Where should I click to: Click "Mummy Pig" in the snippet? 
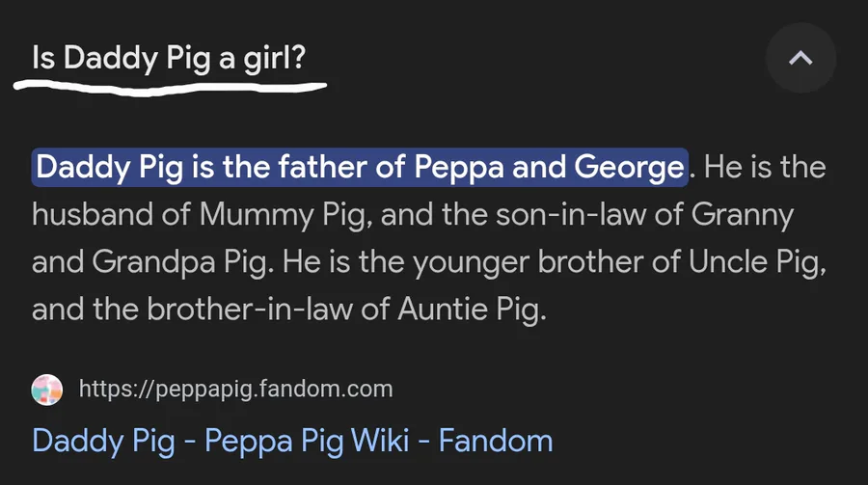click(285, 215)
